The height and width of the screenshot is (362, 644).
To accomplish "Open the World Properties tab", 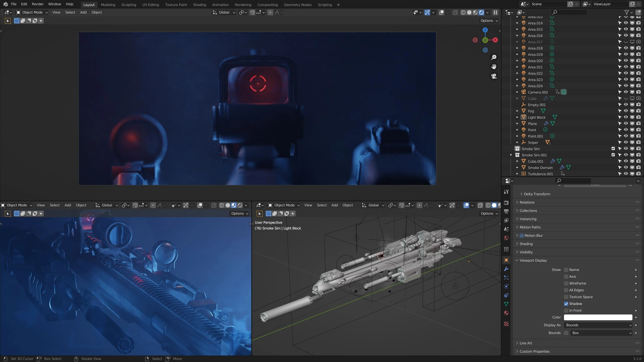I will pos(506,238).
